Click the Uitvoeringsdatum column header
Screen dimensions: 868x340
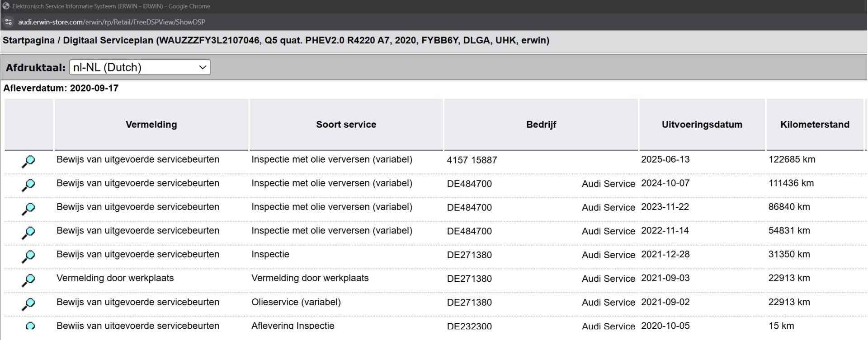tap(702, 125)
